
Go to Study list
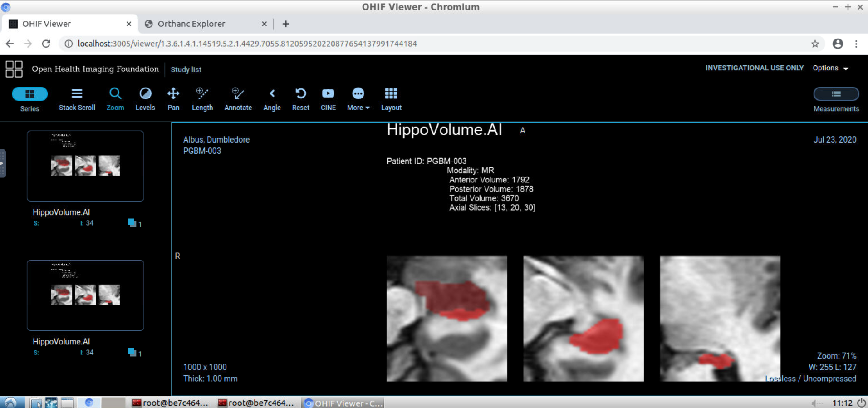pos(186,69)
